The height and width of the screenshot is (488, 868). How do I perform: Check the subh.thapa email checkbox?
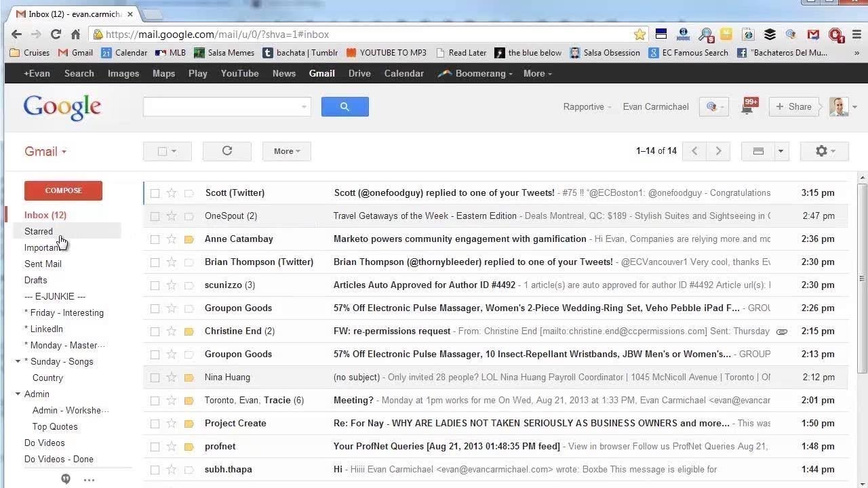tap(155, 470)
